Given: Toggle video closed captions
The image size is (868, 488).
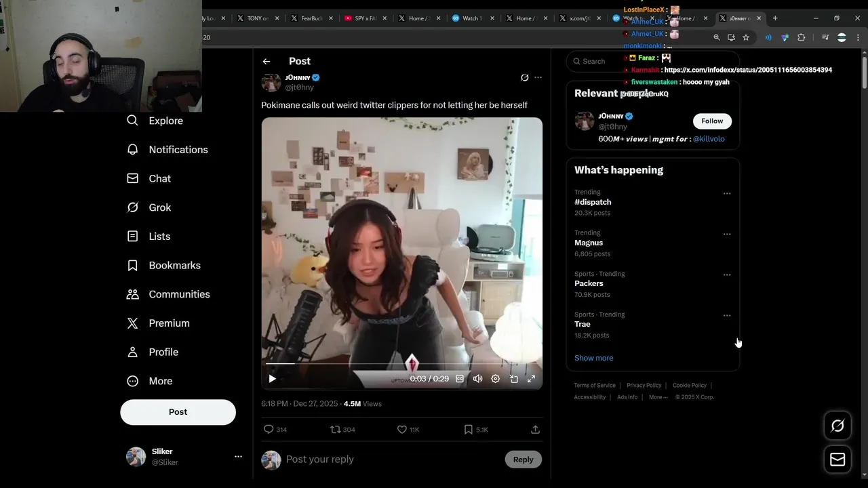Looking at the screenshot, I should [x=460, y=379].
